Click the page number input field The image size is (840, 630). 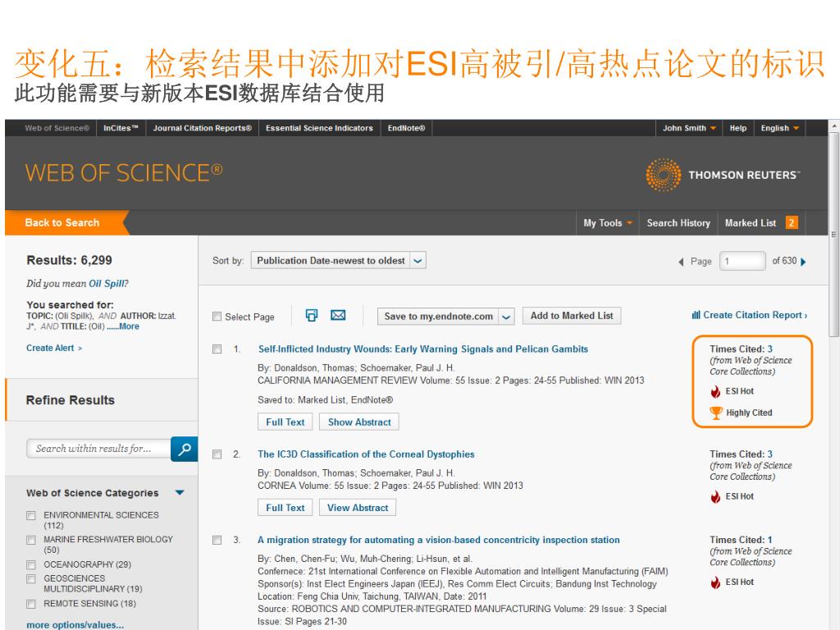pos(742,262)
